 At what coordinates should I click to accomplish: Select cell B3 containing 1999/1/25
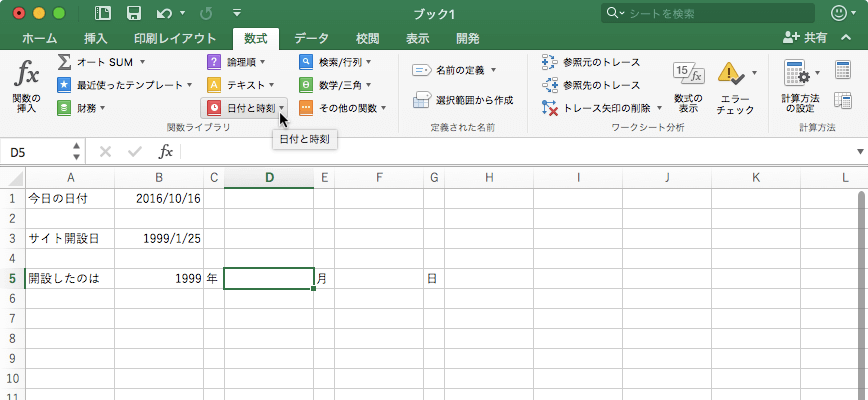(x=159, y=238)
